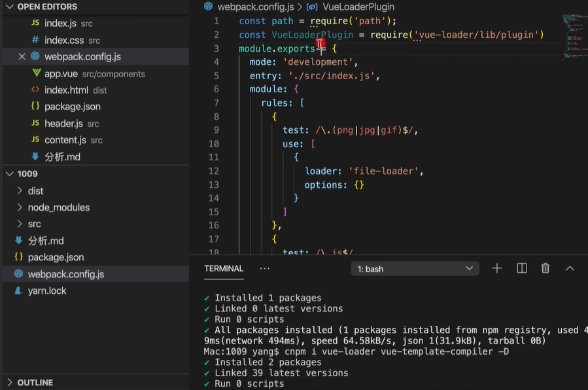
Task: Click 'Installed 2 packages' terminal line
Action: pos(268,363)
